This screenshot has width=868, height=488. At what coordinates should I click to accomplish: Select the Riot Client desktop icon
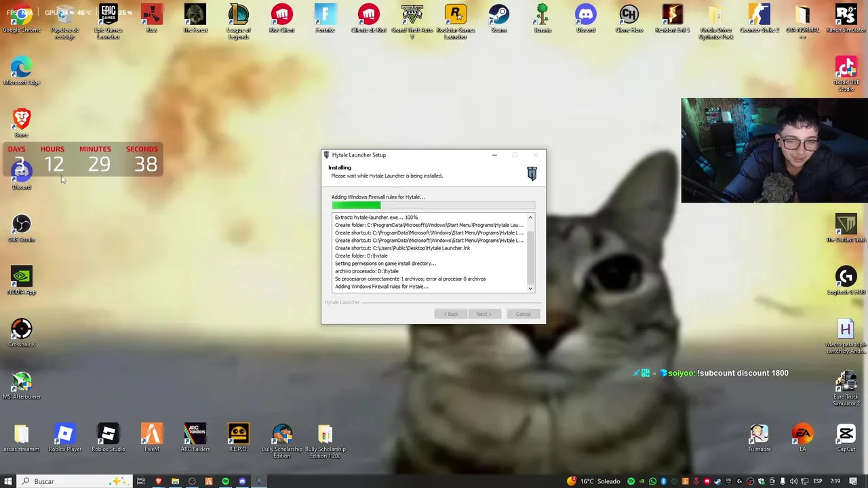[x=282, y=19]
